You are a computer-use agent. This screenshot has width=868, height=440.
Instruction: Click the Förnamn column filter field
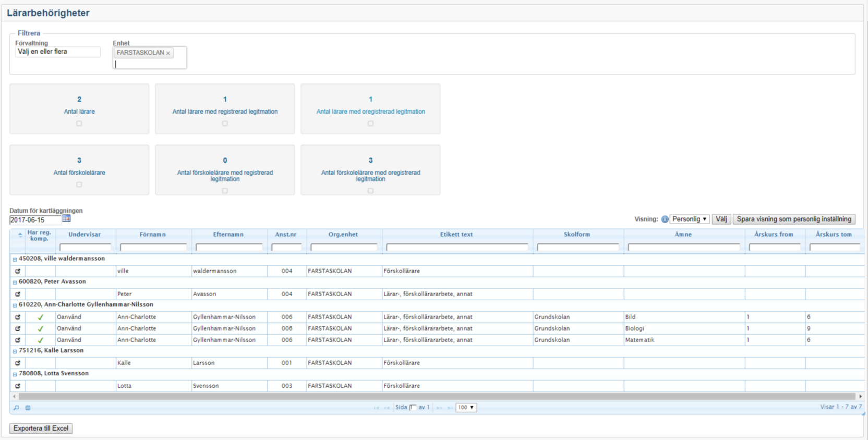point(153,248)
